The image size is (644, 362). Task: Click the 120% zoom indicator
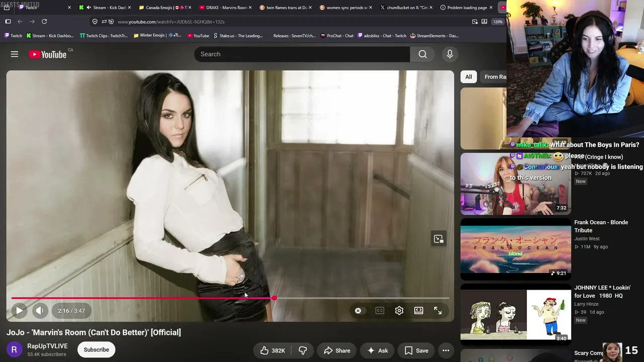point(498,22)
